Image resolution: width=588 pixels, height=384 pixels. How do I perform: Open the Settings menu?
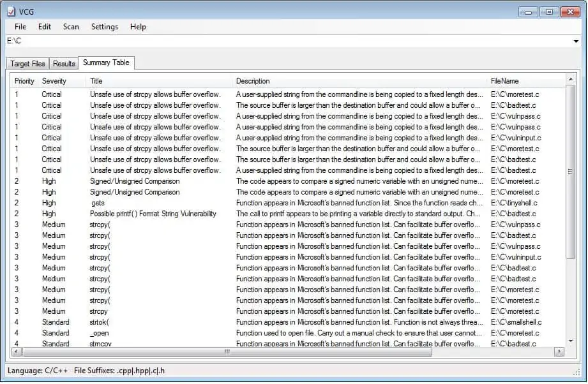(x=105, y=27)
